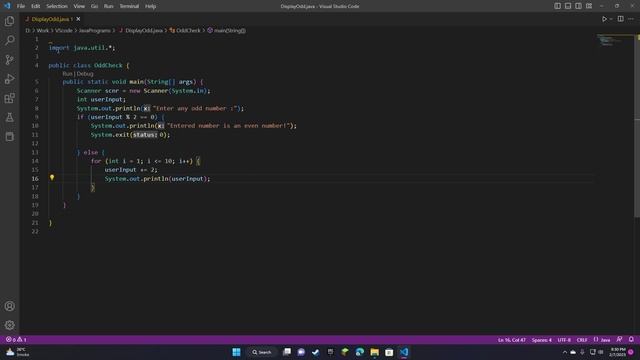Expand the VScode breadcrumb folder
This screenshot has width=640, height=360.
[x=64, y=30]
